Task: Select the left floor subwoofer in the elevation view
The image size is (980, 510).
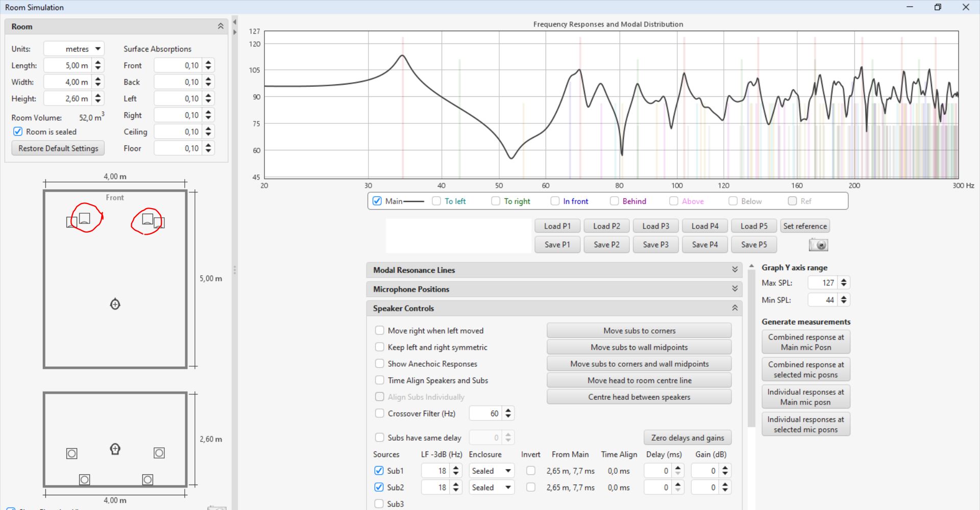Action: tap(85, 479)
